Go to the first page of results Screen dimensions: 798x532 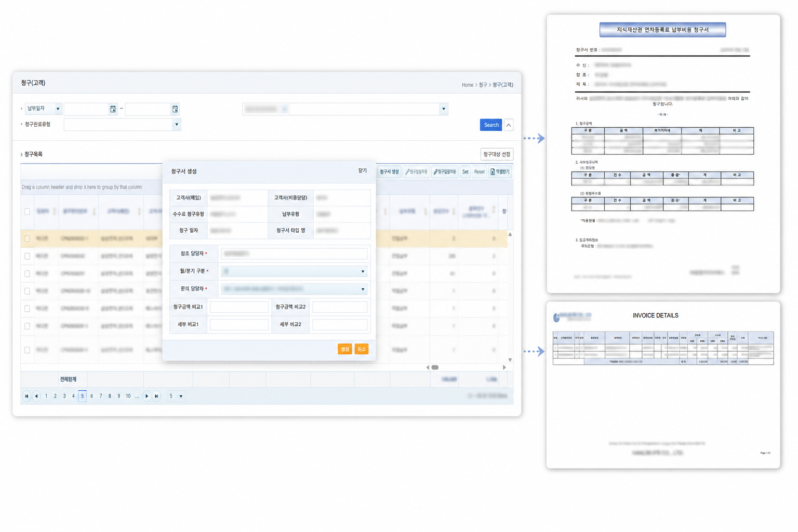pos(26,396)
